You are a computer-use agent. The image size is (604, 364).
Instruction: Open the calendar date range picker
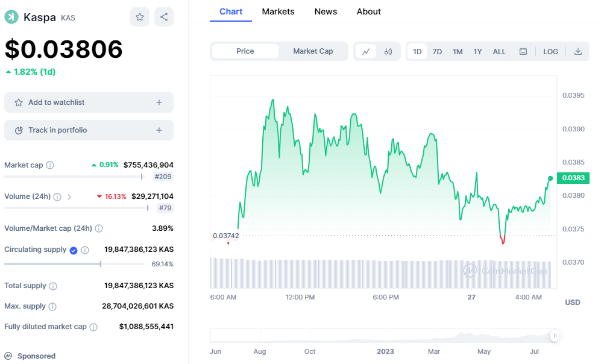(x=523, y=51)
